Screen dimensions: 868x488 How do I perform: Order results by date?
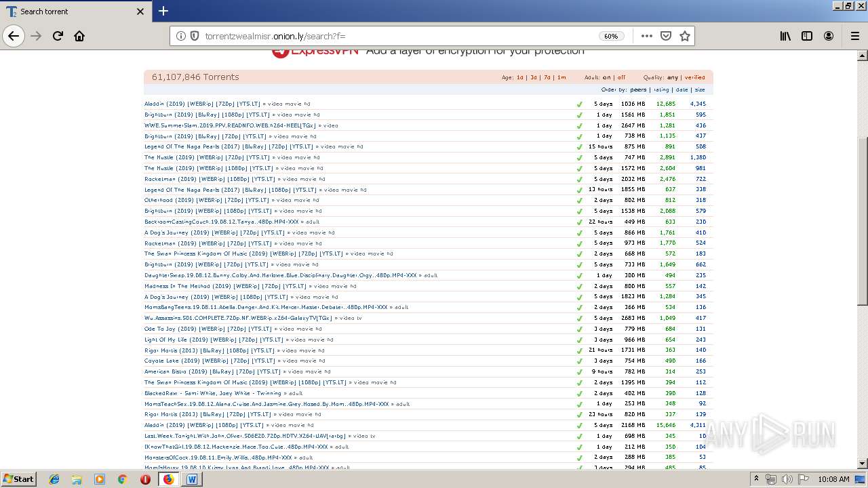tap(682, 89)
